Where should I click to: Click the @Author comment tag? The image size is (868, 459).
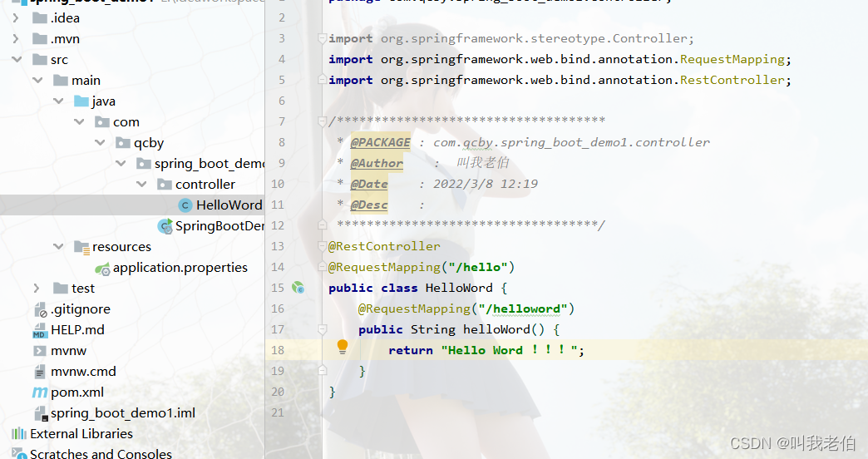pos(377,163)
